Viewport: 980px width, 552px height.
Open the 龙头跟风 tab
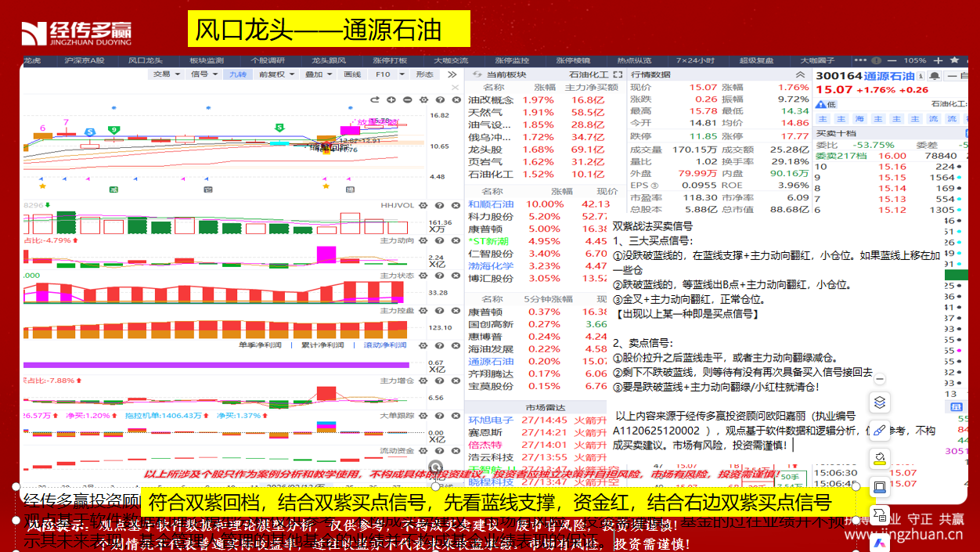point(328,60)
